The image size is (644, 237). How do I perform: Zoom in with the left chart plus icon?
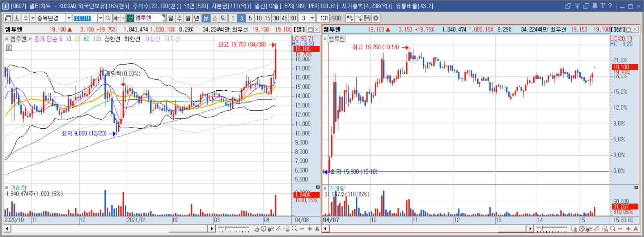[x=310, y=229]
